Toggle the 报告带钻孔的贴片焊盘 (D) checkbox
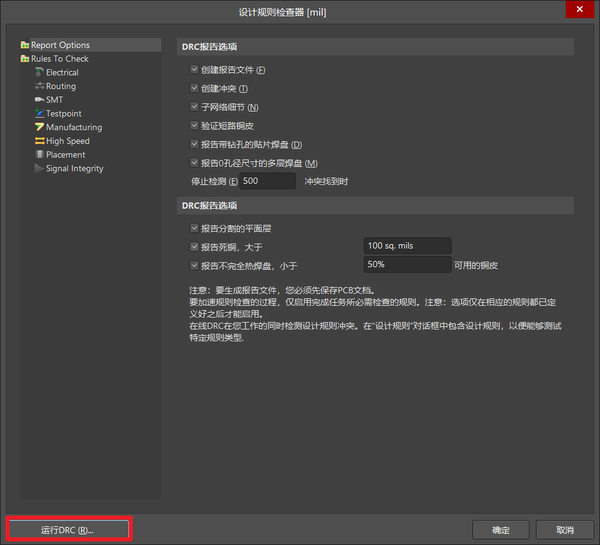Image resolution: width=600 pixels, height=545 pixels. pyautogui.click(x=194, y=144)
